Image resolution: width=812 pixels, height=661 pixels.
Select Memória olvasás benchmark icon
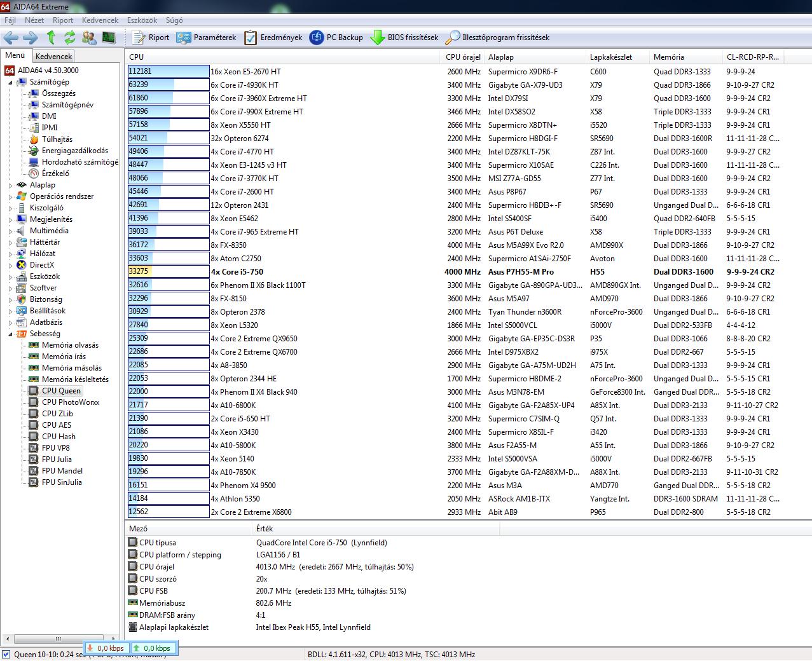click(34, 345)
